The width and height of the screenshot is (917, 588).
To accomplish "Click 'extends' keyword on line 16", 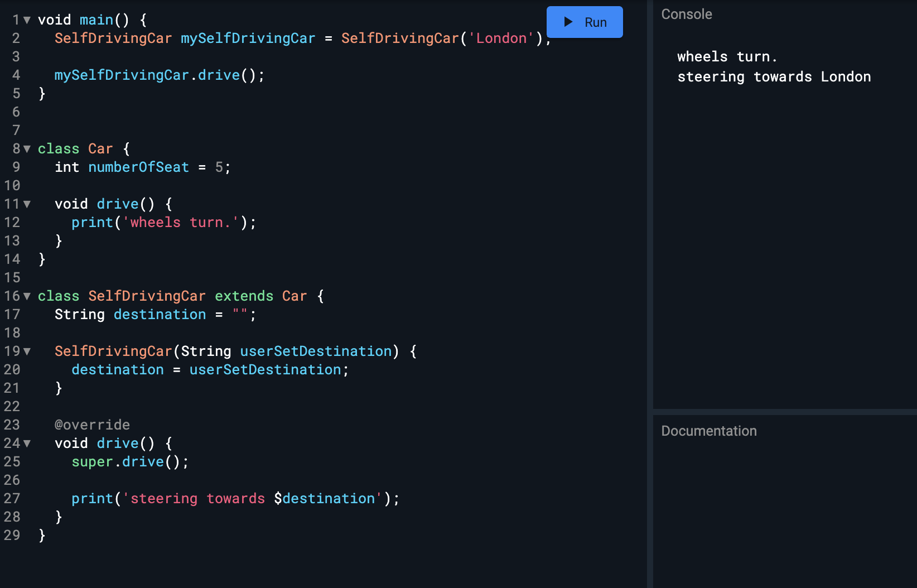I will [x=244, y=296].
